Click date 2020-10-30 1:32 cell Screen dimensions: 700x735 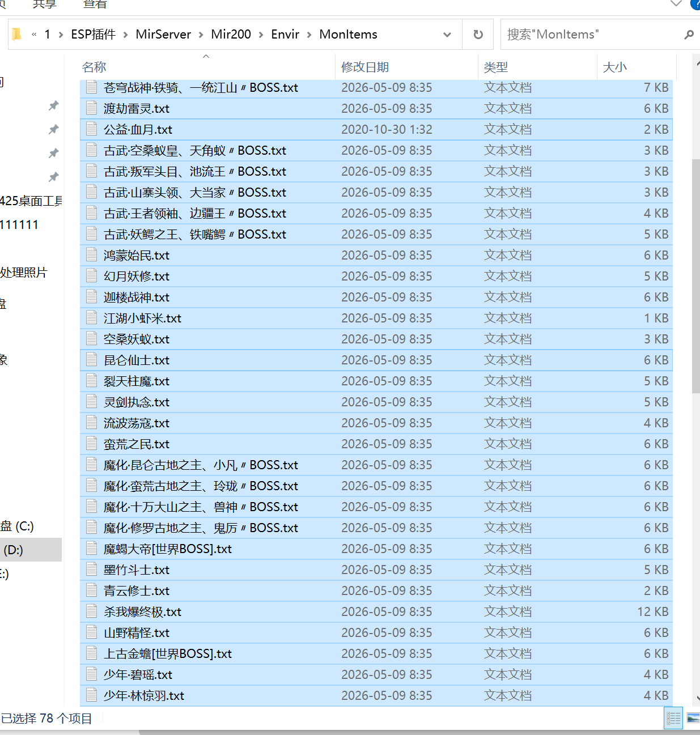[x=387, y=130]
